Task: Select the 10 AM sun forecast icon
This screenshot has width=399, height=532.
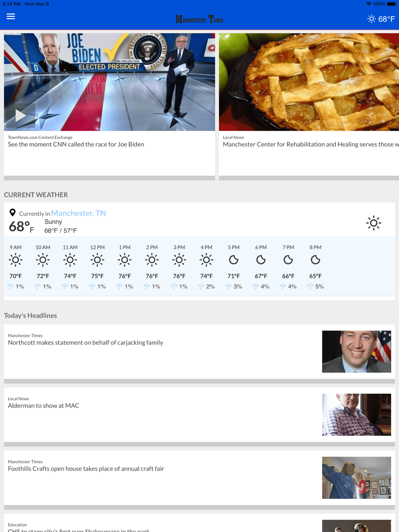Action: pos(43,260)
